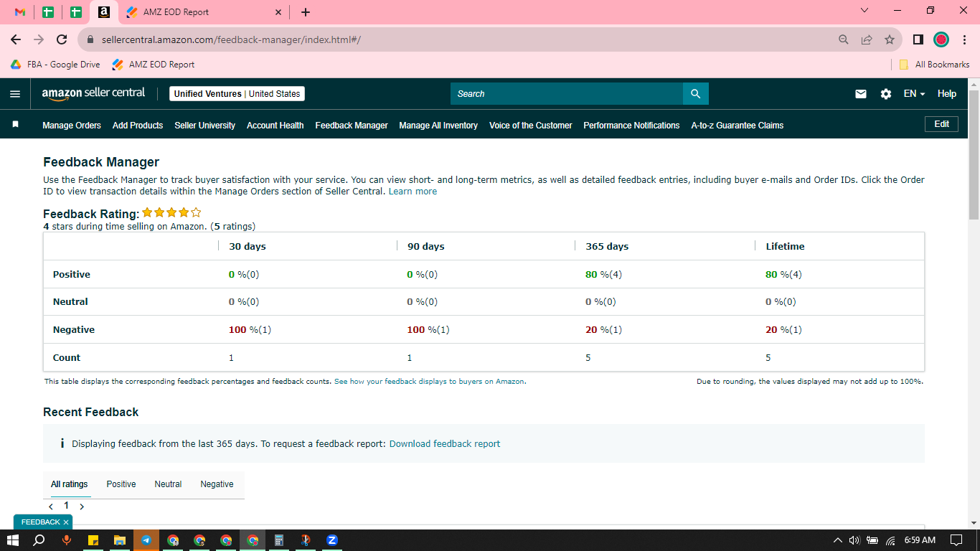This screenshot has height=551, width=980.
Task: Go back to the previous page
Action: (x=16, y=39)
